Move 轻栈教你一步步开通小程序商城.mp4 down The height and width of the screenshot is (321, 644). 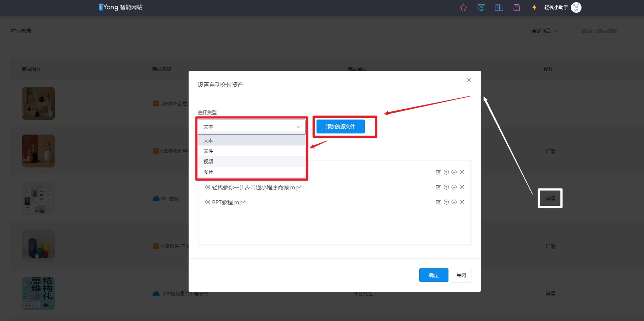(x=454, y=187)
